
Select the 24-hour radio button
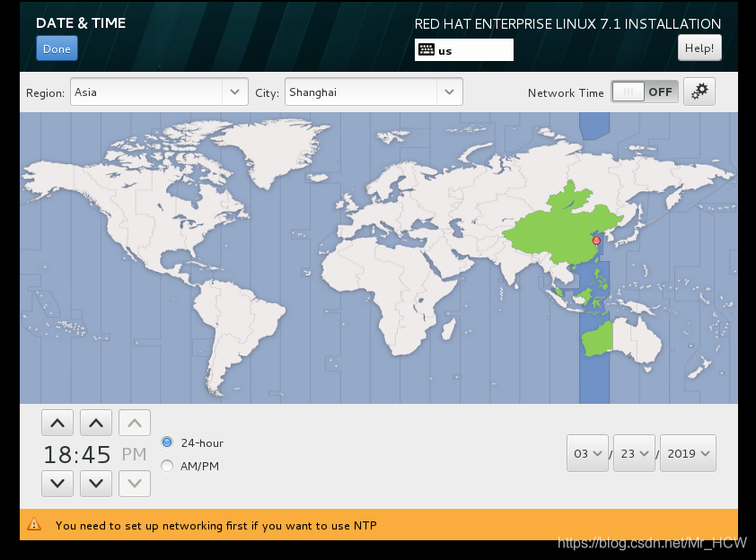pos(167,442)
